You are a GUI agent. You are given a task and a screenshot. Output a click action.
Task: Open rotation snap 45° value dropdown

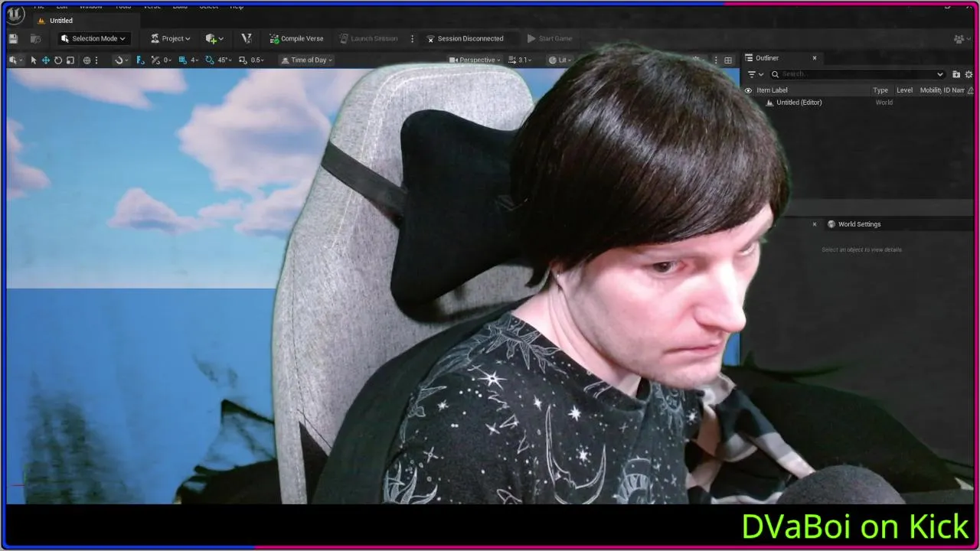point(225,60)
